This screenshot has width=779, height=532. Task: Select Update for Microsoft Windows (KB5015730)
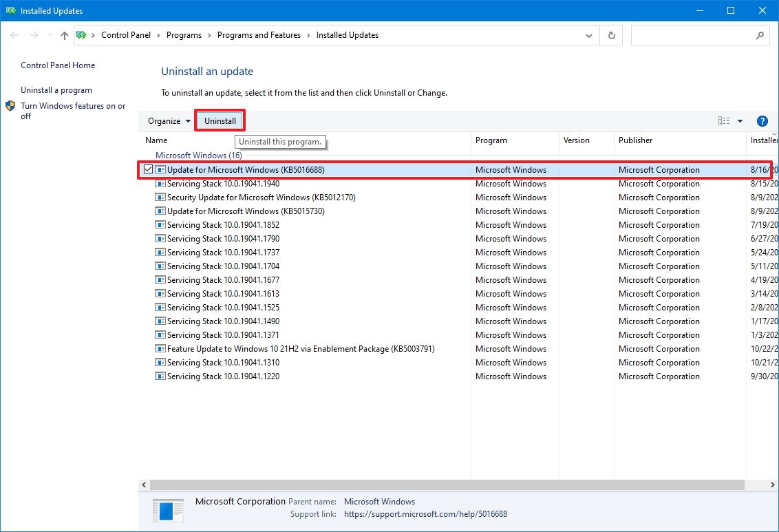click(x=458, y=211)
